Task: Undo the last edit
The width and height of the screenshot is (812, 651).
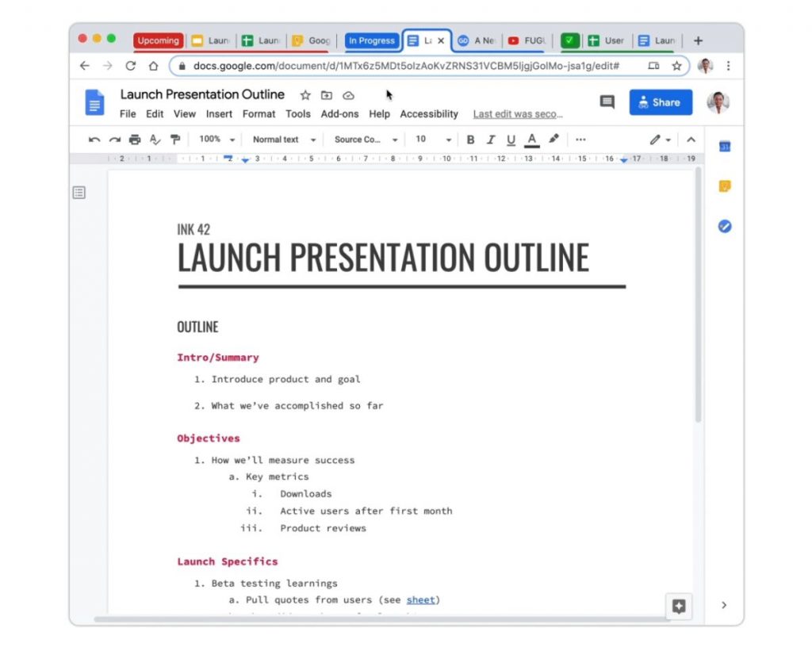Action: point(94,139)
